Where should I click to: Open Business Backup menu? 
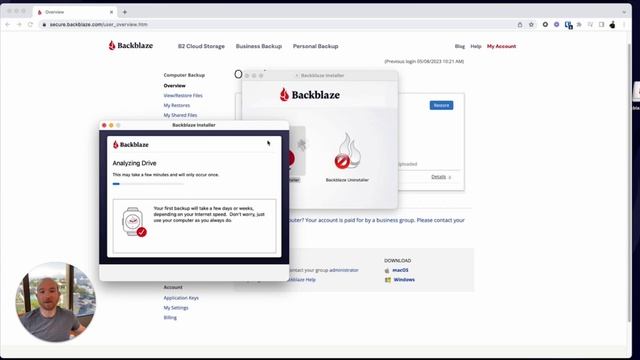(259, 46)
